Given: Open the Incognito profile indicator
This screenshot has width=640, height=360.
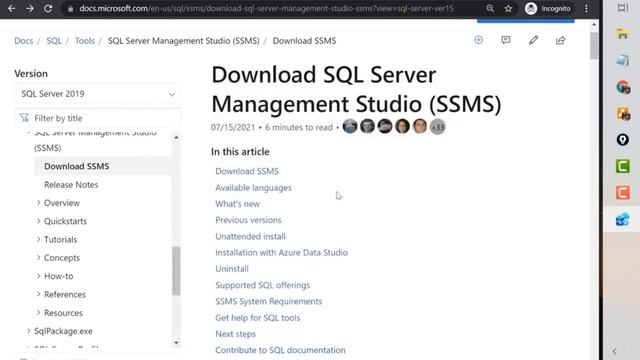Looking at the screenshot, I should [548, 8].
